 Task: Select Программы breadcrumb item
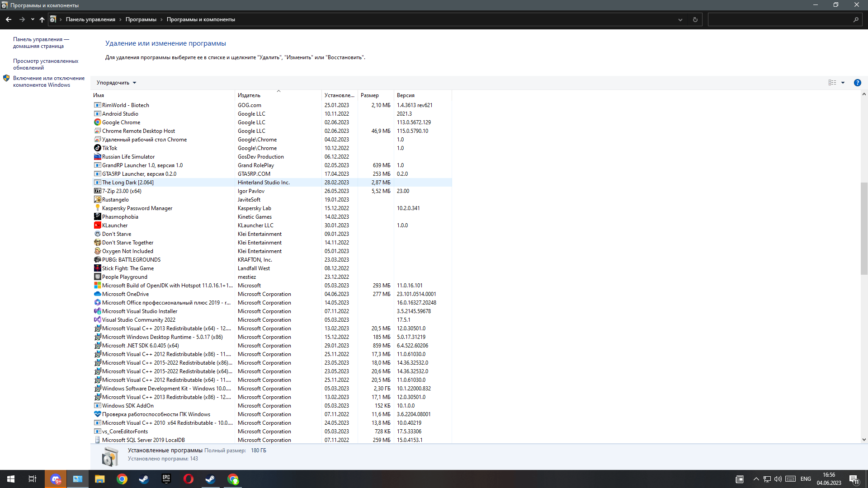click(141, 19)
